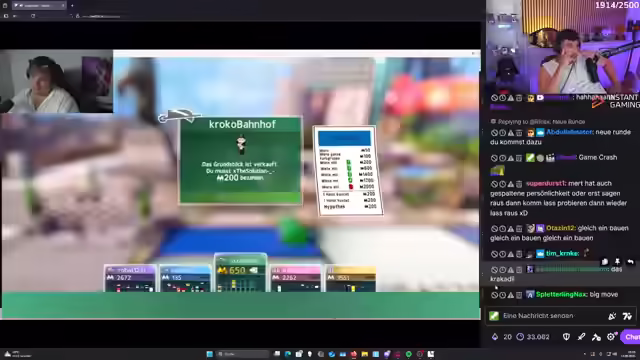Click the blue title deed property card
The height and width of the screenshot is (360, 640).
coord(348,171)
